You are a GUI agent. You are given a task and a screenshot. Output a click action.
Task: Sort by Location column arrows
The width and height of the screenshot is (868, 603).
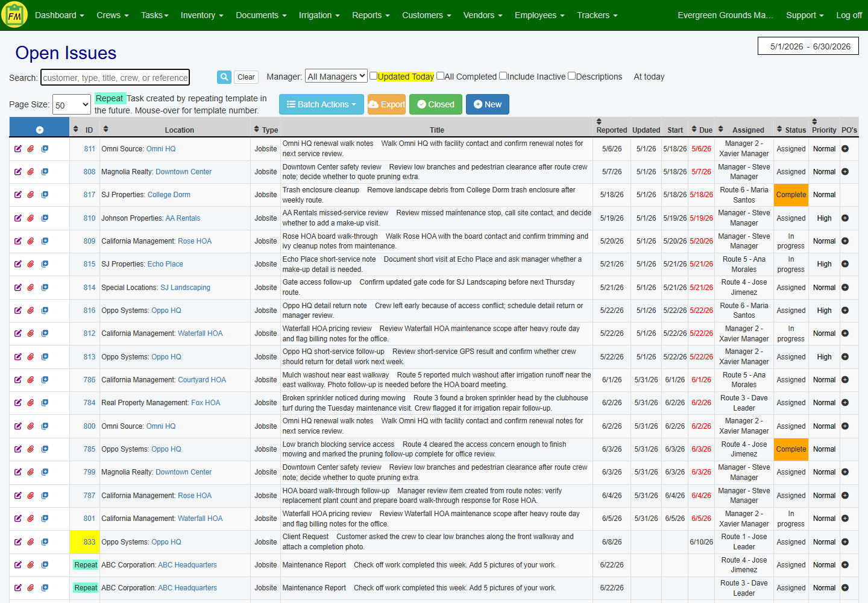(105, 129)
